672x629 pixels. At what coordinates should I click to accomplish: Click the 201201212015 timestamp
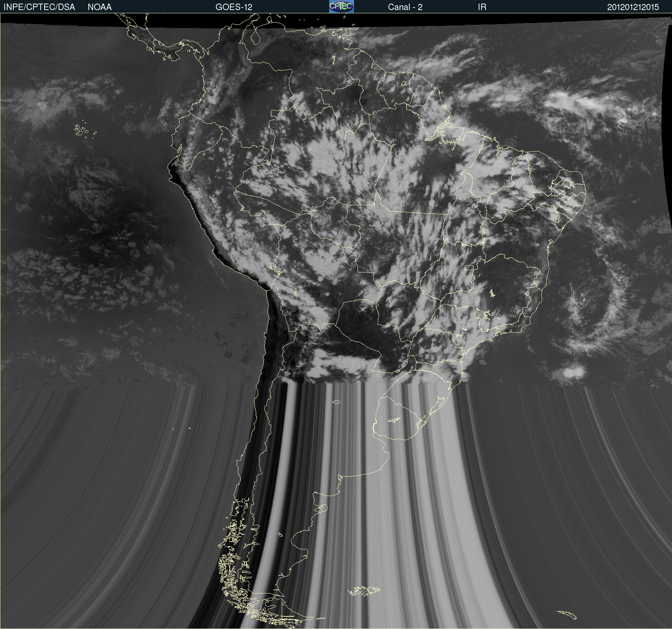pyautogui.click(x=633, y=7)
